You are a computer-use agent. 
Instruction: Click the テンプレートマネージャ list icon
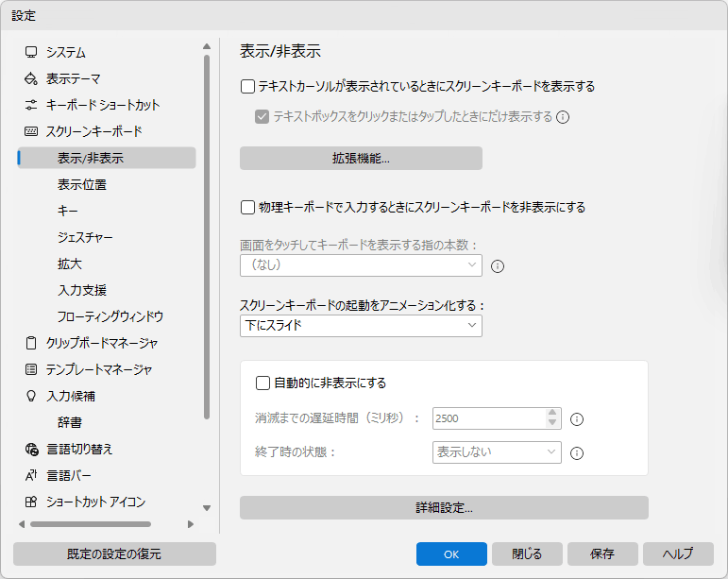tap(31, 369)
